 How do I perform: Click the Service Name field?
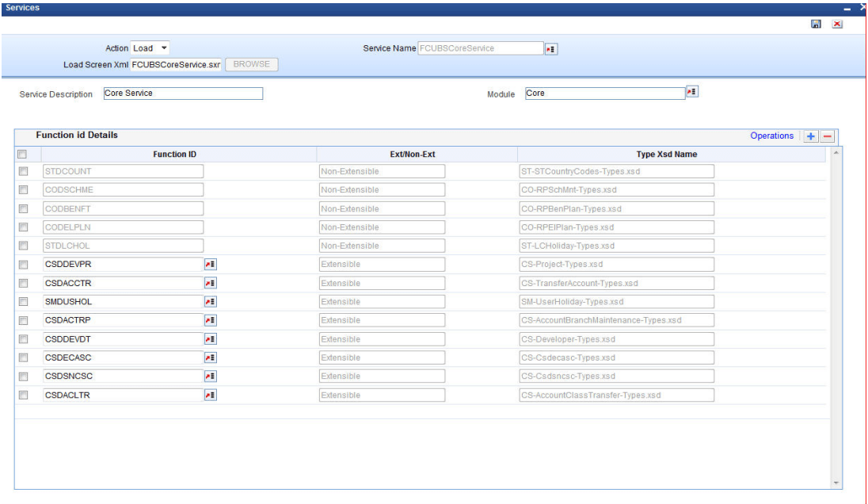pos(481,48)
